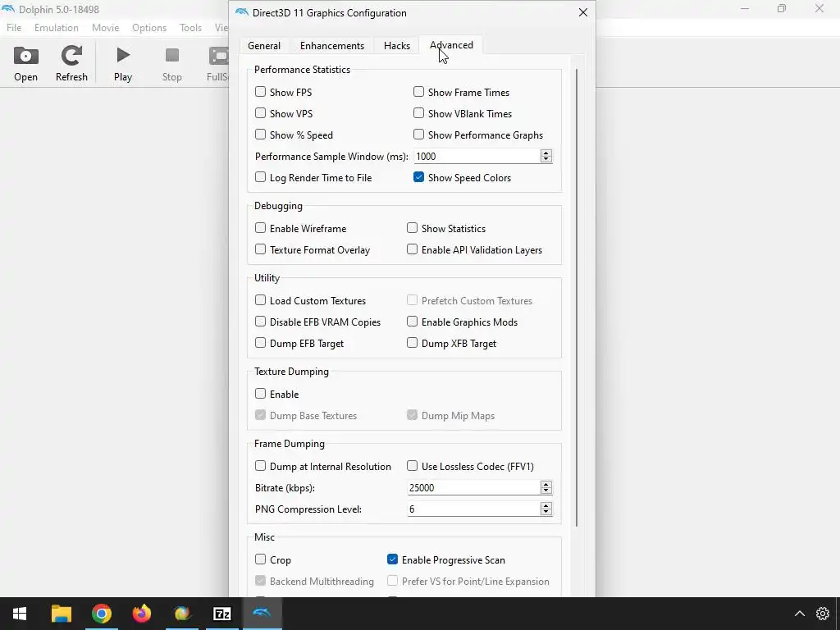Increase Bitrate with the up arrow

click(x=546, y=484)
